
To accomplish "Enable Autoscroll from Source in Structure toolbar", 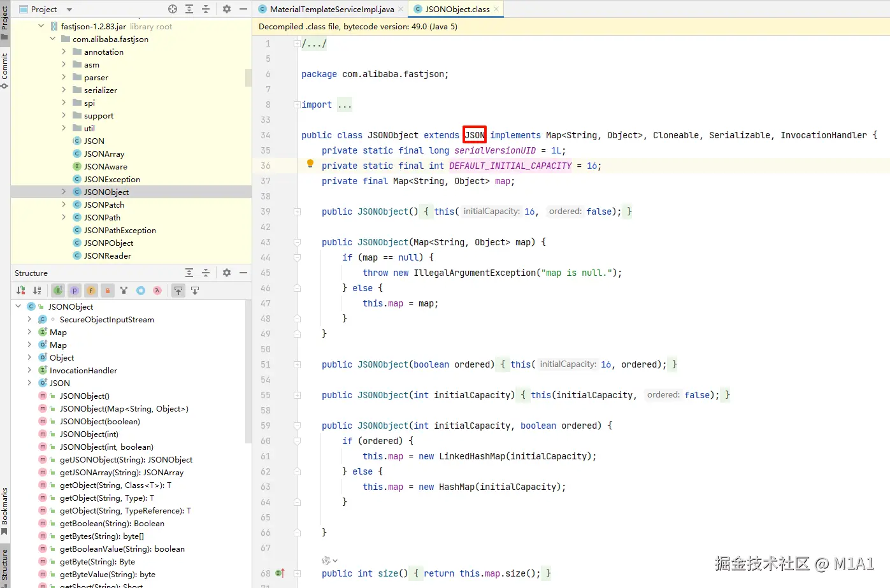I will (x=195, y=290).
